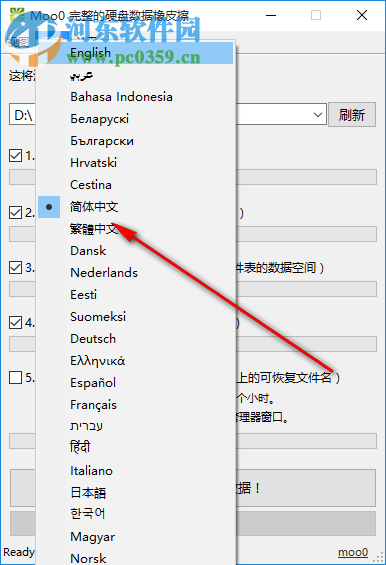Enable the unchecked step 5 checkbox
The height and width of the screenshot is (565, 386).
(x=15, y=378)
